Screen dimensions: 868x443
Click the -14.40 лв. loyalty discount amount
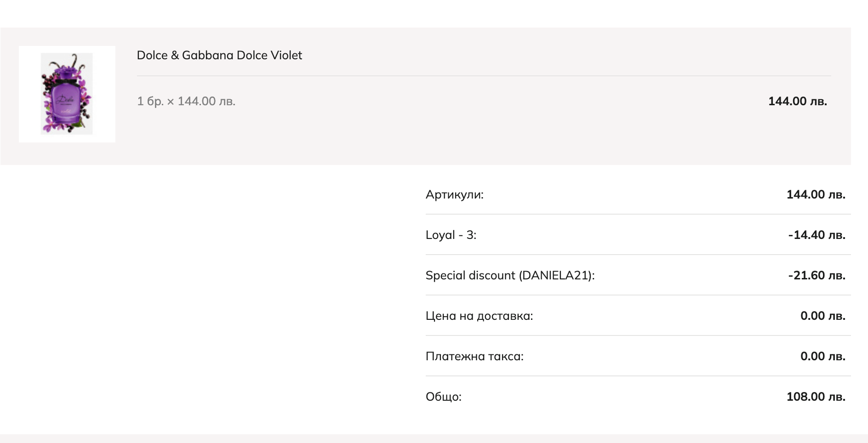pyautogui.click(x=817, y=235)
